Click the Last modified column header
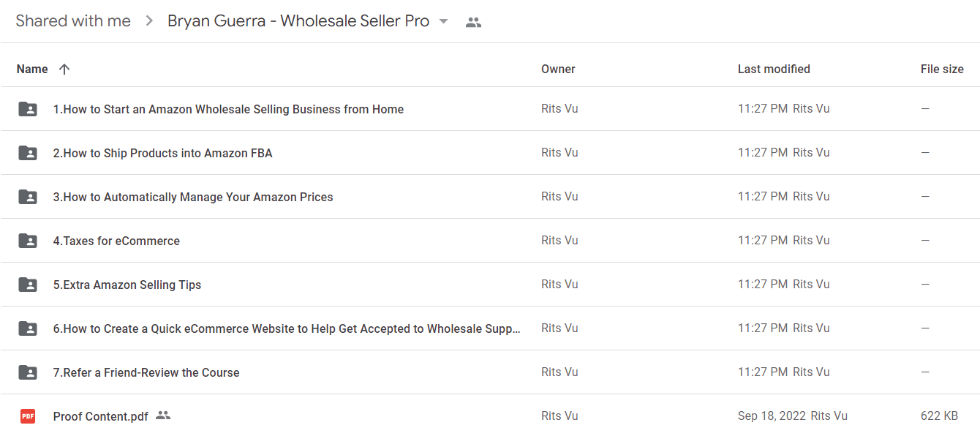Image resolution: width=980 pixels, height=436 pixels. [774, 69]
